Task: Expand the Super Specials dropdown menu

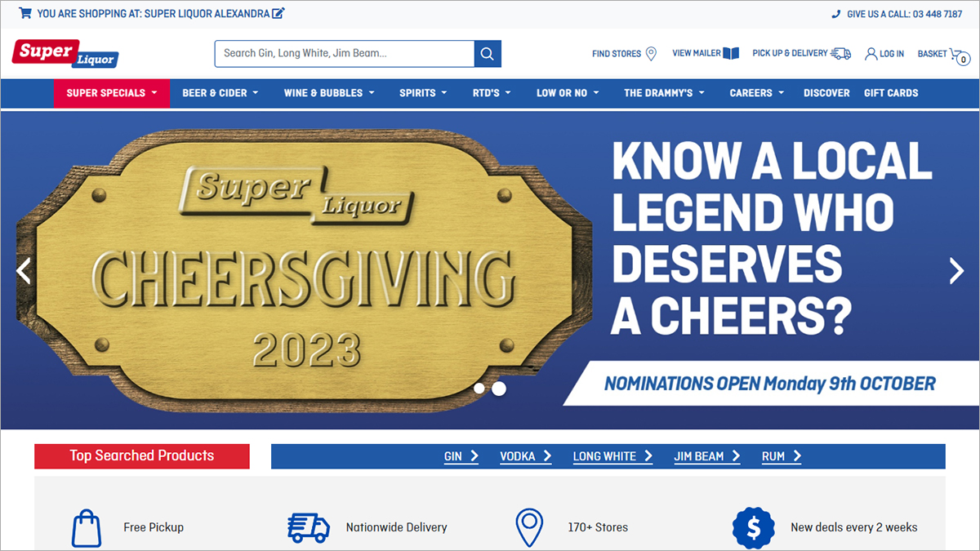Action: pyautogui.click(x=112, y=93)
